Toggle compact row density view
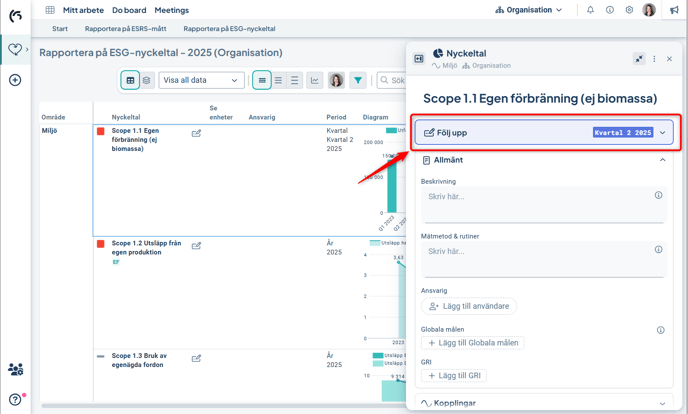 pyautogui.click(x=262, y=80)
